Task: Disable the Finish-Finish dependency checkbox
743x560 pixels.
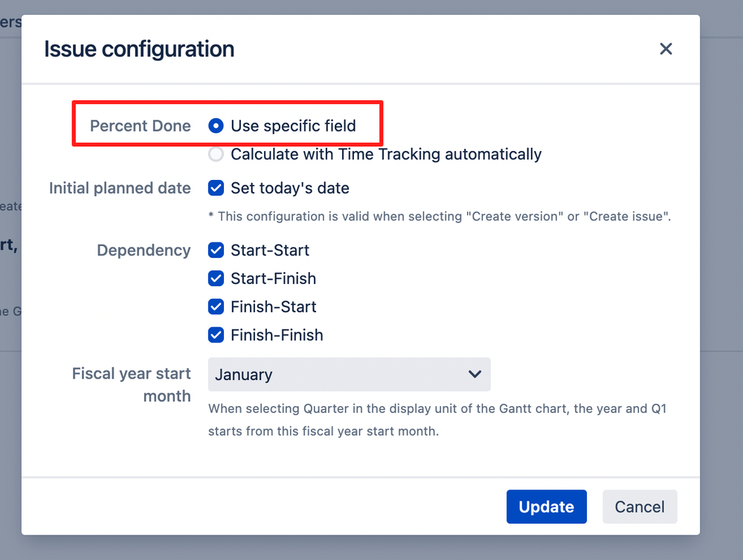Action: [216, 335]
